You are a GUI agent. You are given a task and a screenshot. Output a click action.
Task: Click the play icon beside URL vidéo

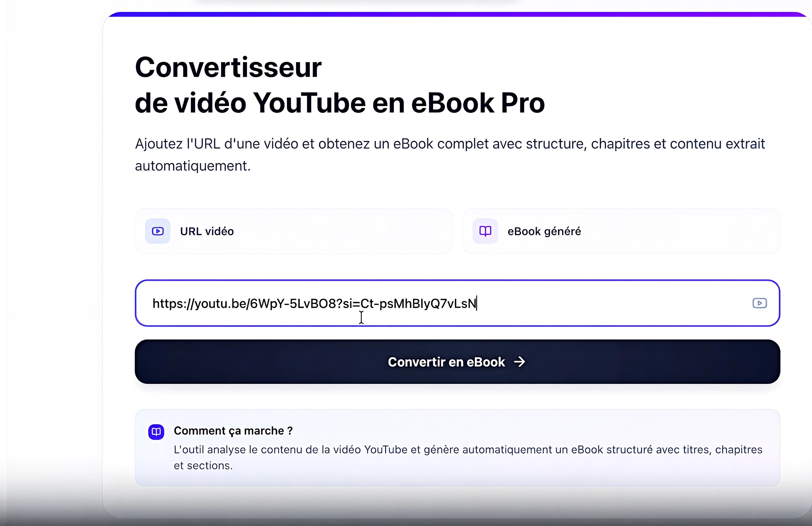pyautogui.click(x=158, y=231)
